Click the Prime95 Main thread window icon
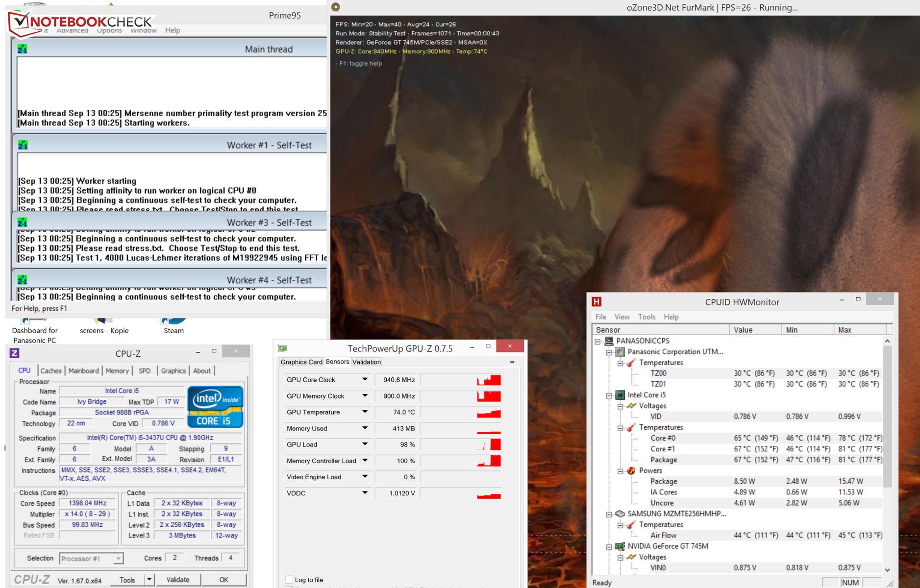Image resolution: width=920 pixels, height=588 pixels. pyautogui.click(x=23, y=49)
